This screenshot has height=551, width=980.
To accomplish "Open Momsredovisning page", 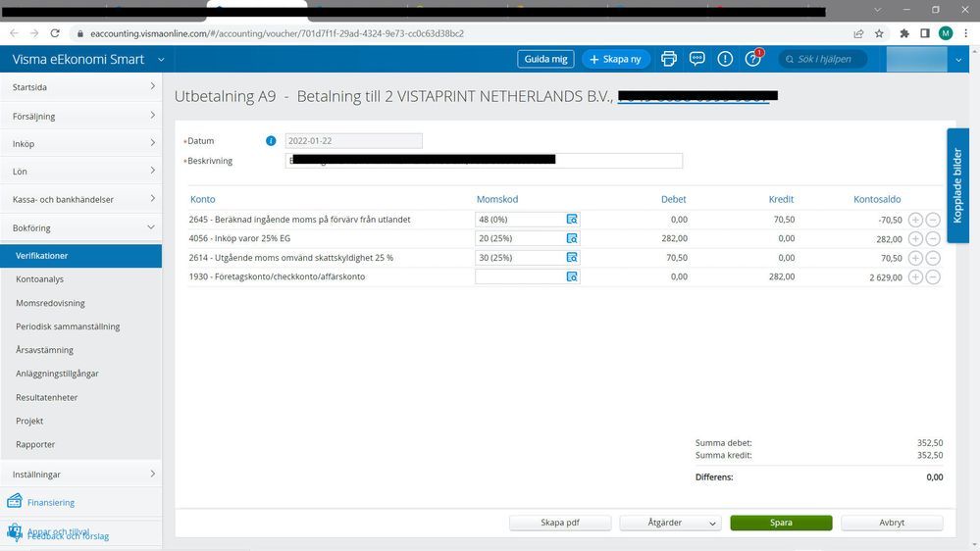I will tap(50, 303).
